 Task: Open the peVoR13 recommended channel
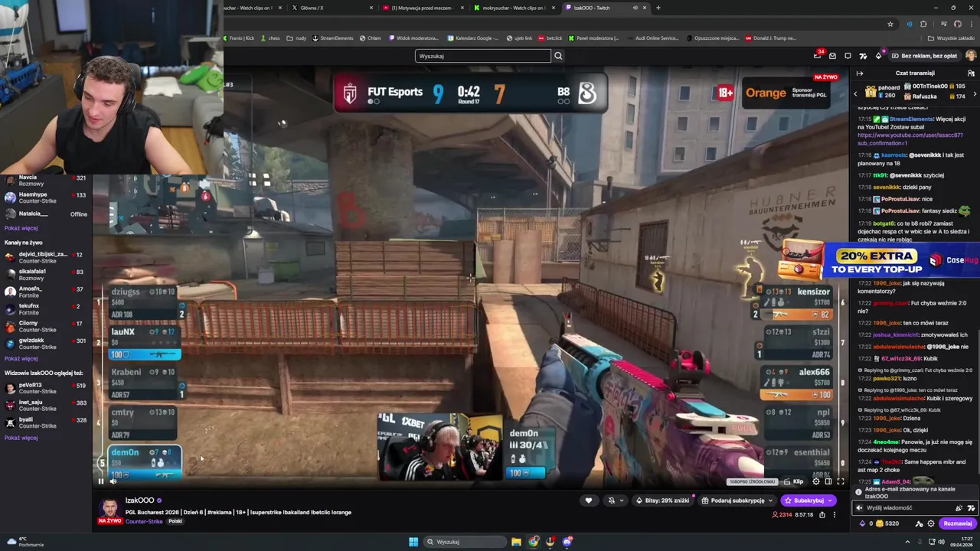tap(46, 389)
